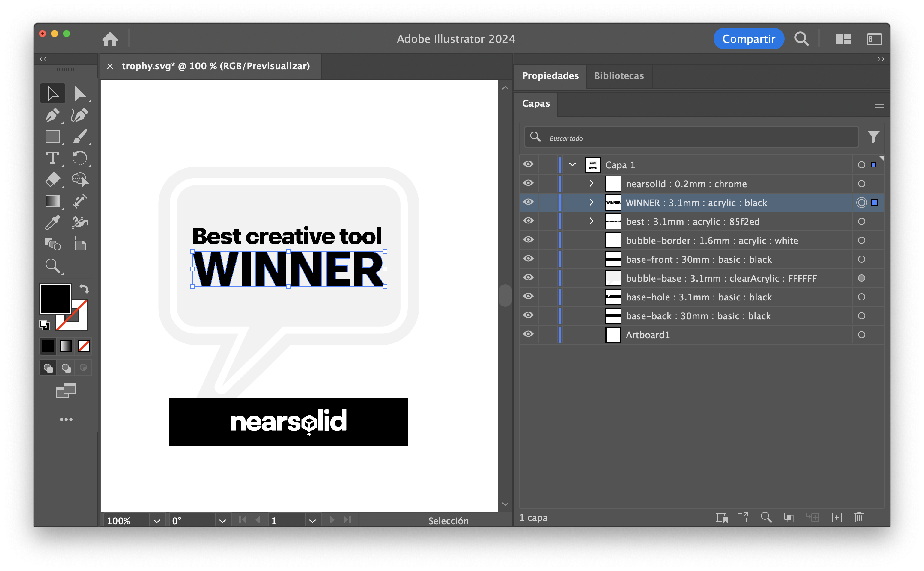Select the Capas panel tab
924x571 pixels.
(536, 103)
